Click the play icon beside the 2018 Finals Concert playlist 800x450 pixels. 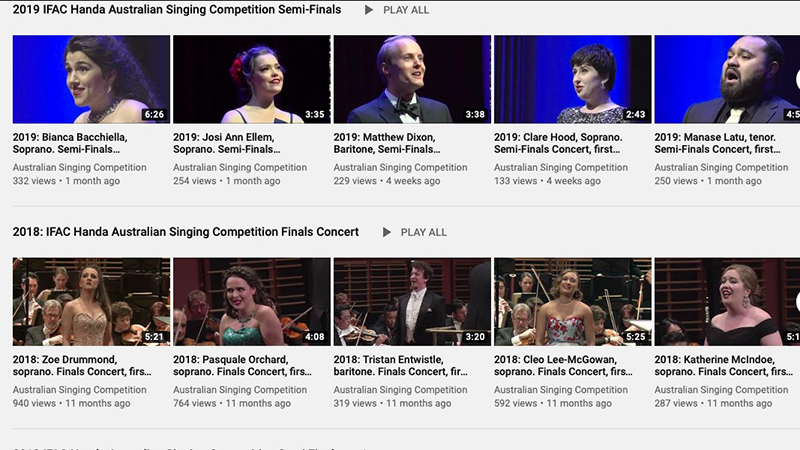[387, 232]
